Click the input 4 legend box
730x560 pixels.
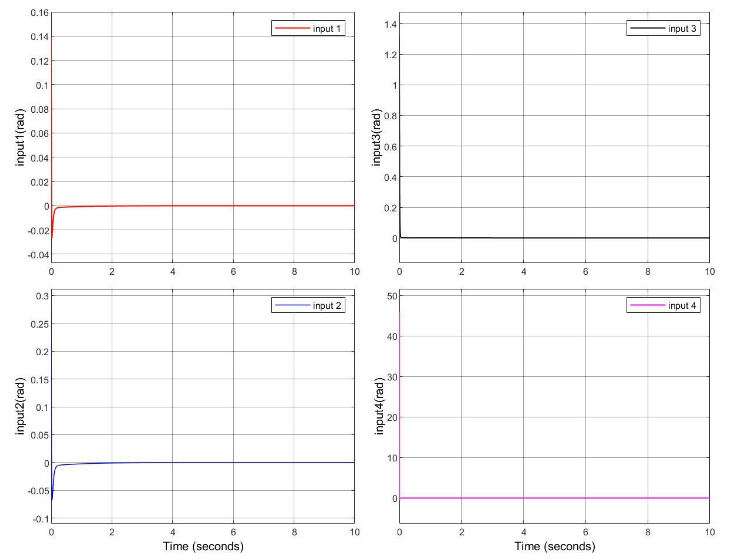[663, 305]
